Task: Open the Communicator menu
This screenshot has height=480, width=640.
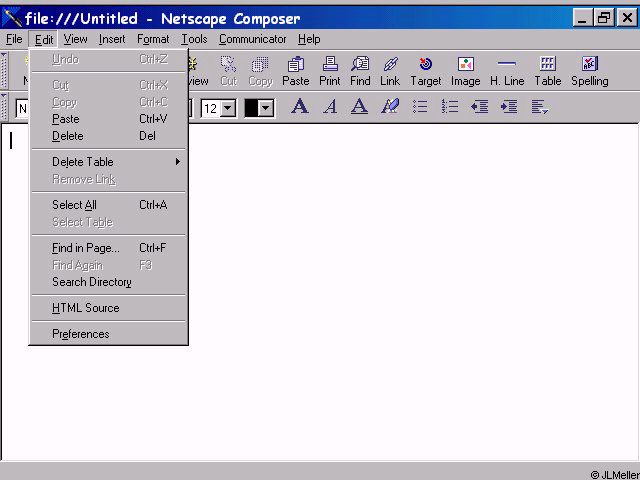Action: click(252, 39)
